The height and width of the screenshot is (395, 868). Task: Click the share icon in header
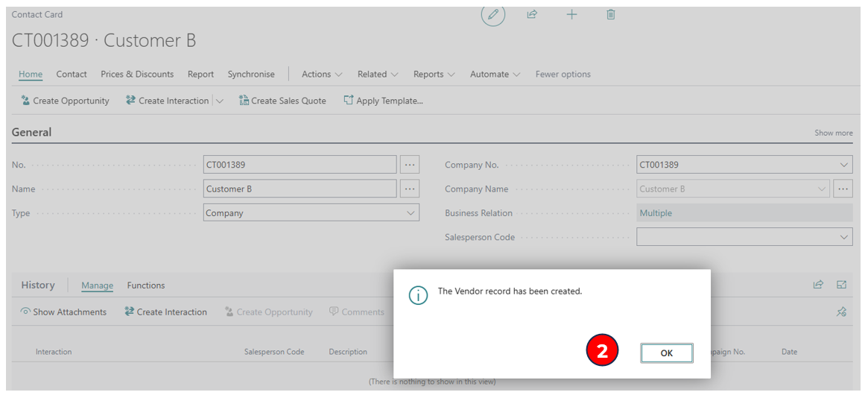(x=532, y=15)
